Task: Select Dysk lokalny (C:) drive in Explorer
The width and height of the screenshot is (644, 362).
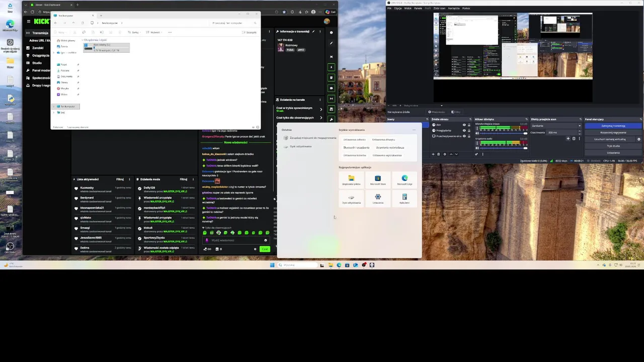Action: tap(106, 48)
